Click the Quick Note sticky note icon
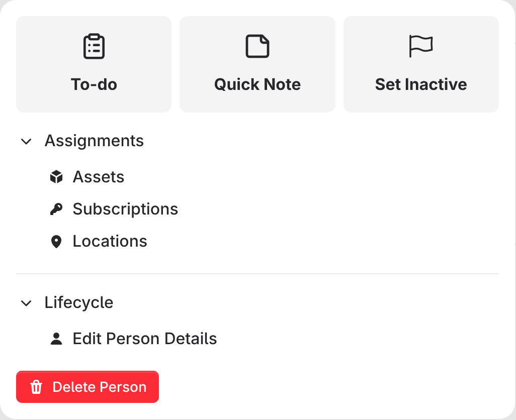Screen dimensions: 516x420 pos(257,47)
